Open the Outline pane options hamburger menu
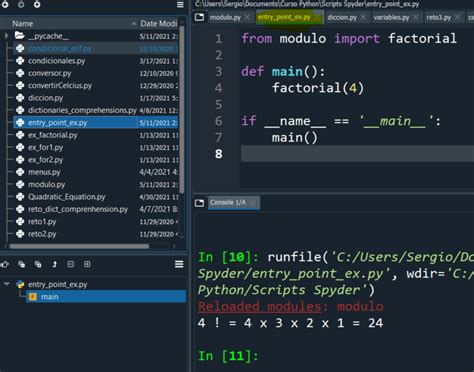Viewport: 474px width, 372px height. click(179, 264)
